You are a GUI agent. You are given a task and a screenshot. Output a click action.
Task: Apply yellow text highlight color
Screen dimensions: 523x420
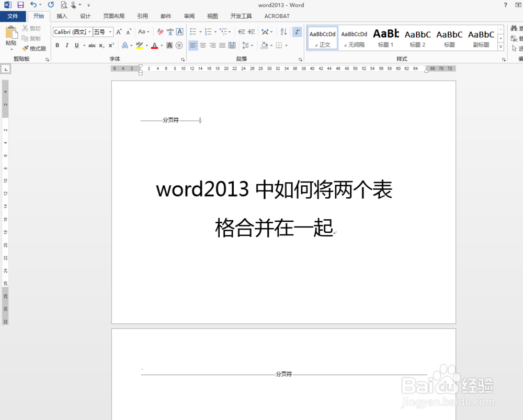[140, 46]
